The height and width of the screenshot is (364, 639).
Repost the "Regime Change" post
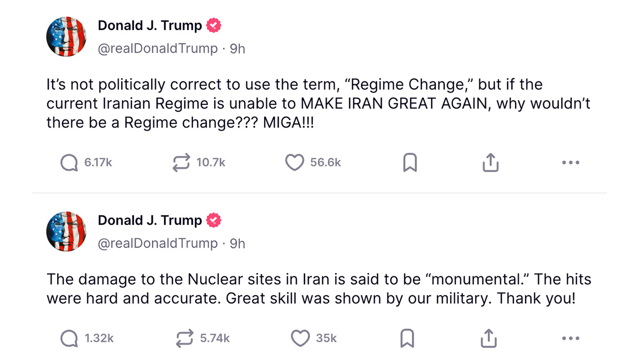click(x=181, y=163)
